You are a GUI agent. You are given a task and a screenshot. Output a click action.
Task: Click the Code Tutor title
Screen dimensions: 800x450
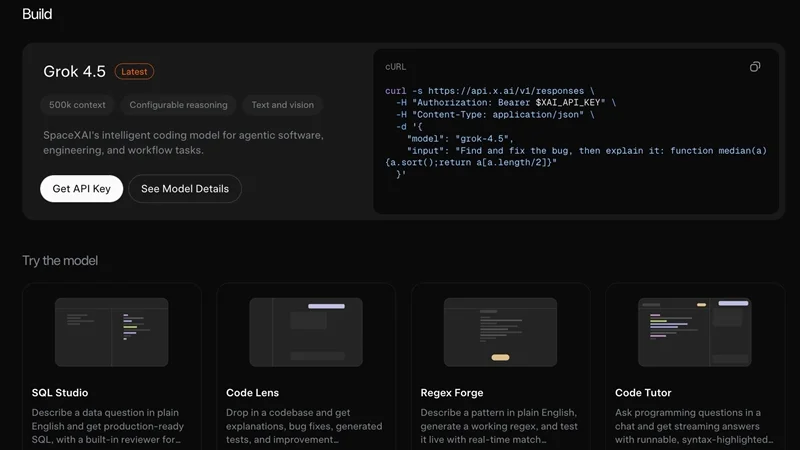point(643,393)
